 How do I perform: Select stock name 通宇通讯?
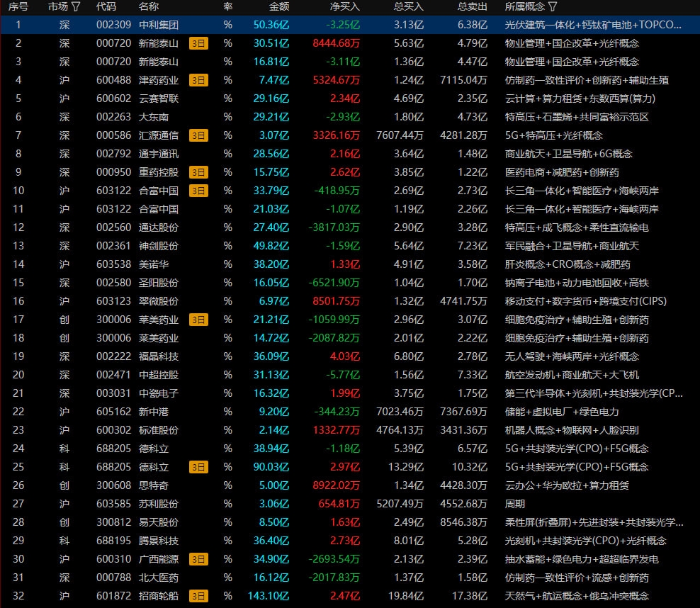click(159, 154)
